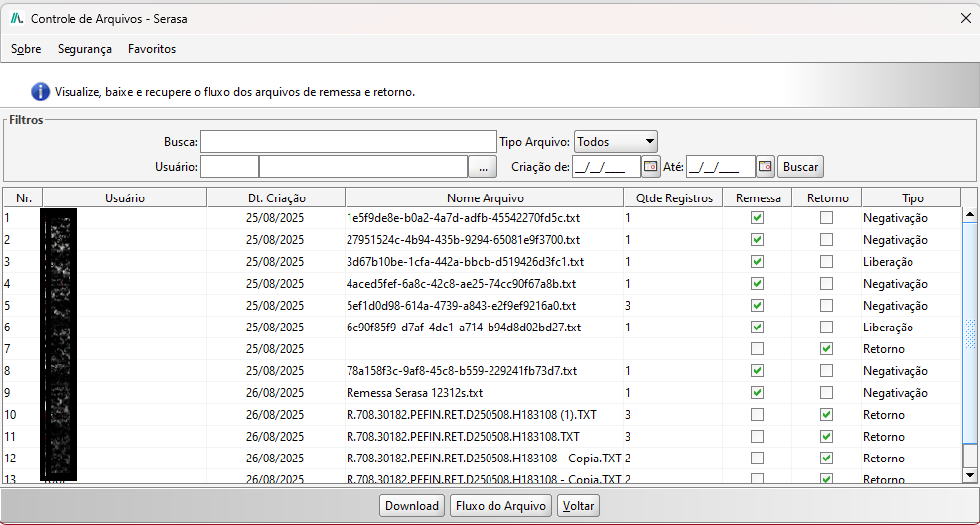Click row number 4 in the Nr. column
980x525 pixels.
(x=8, y=284)
